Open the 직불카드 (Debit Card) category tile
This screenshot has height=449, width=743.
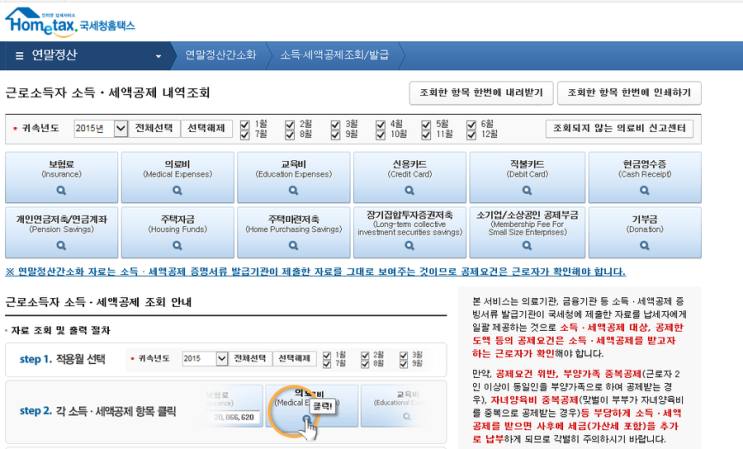[x=527, y=178]
